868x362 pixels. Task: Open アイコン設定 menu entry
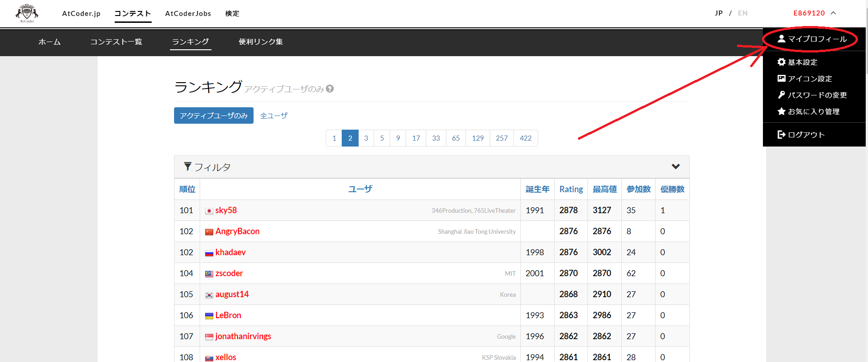coord(805,79)
